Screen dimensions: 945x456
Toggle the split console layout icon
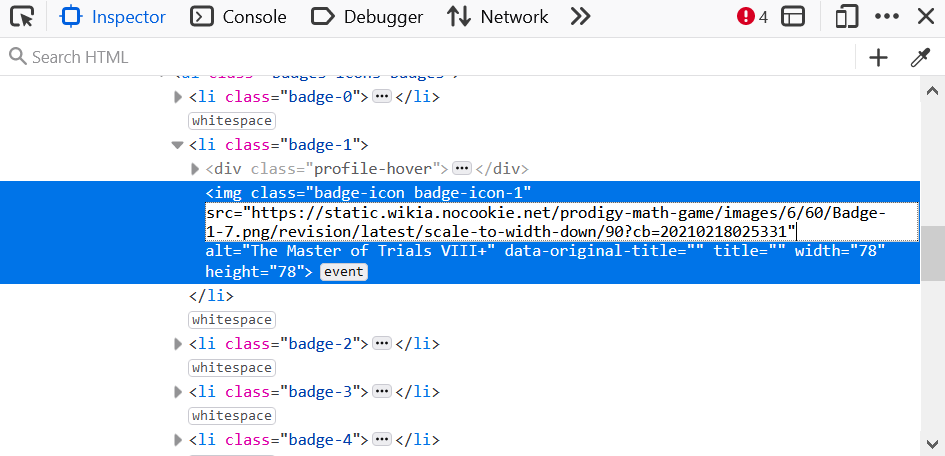pyautogui.click(x=793, y=17)
